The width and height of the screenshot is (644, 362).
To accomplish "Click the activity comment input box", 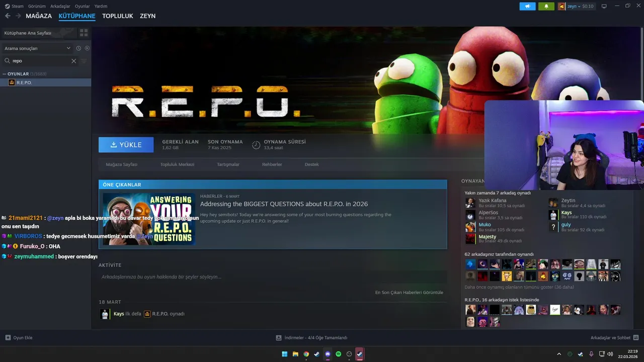I will (273, 277).
